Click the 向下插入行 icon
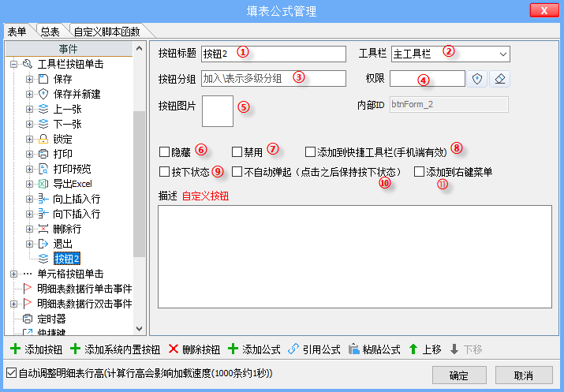 click(x=43, y=214)
